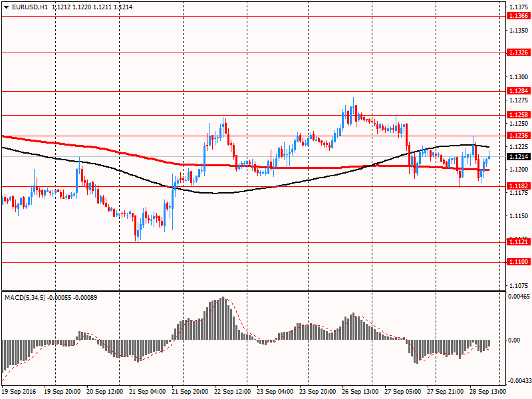Click the 27 Sep 21:00 time label
Screen dimensions: 532x399
point(446,392)
